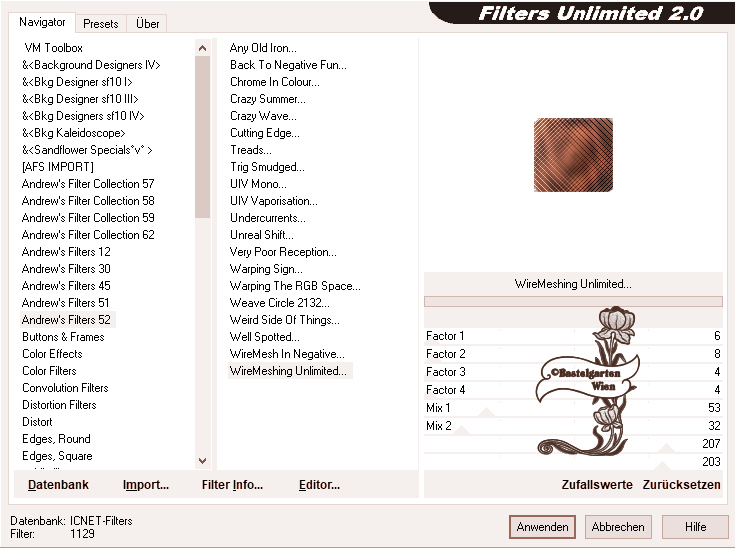Screen dimensions: 735x548
Task: Pick WireMesh In Negative... filter
Action: pos(287,353)
